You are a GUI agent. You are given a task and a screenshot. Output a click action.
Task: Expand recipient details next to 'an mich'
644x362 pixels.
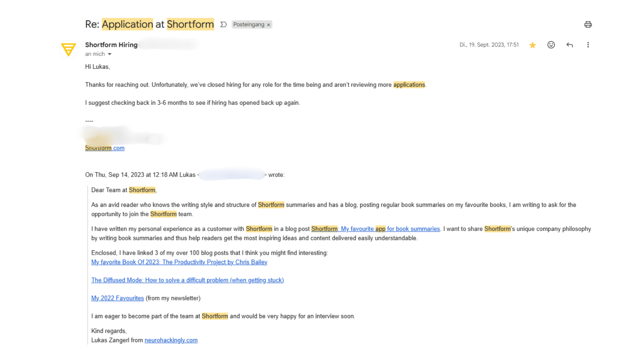coord(109,54)
